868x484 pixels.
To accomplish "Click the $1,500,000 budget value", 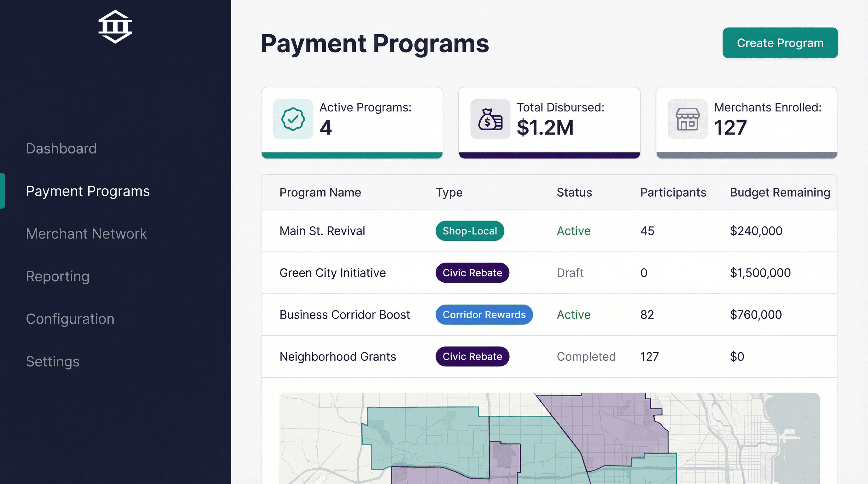I will point(760,273).
